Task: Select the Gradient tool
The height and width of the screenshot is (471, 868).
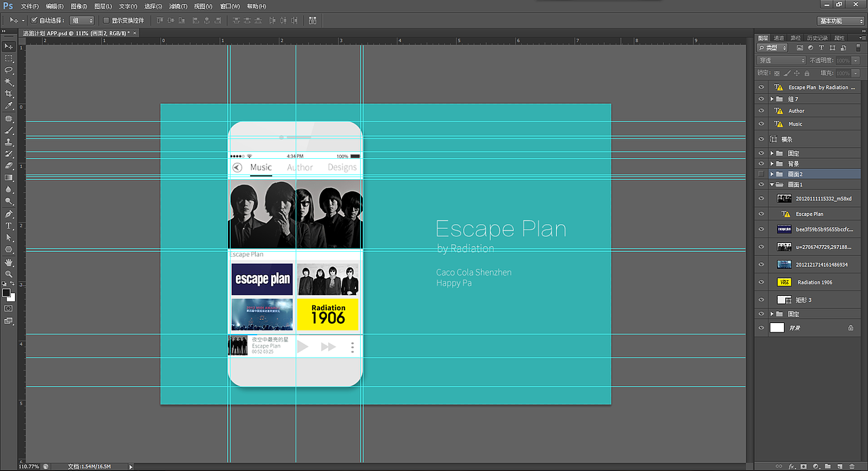Action: click(9, 177)
